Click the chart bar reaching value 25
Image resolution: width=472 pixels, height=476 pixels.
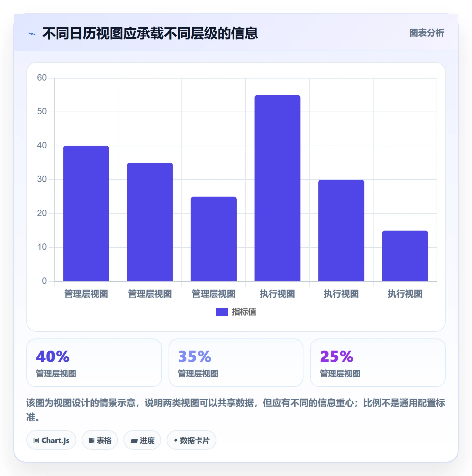click(x=214, y=239)
